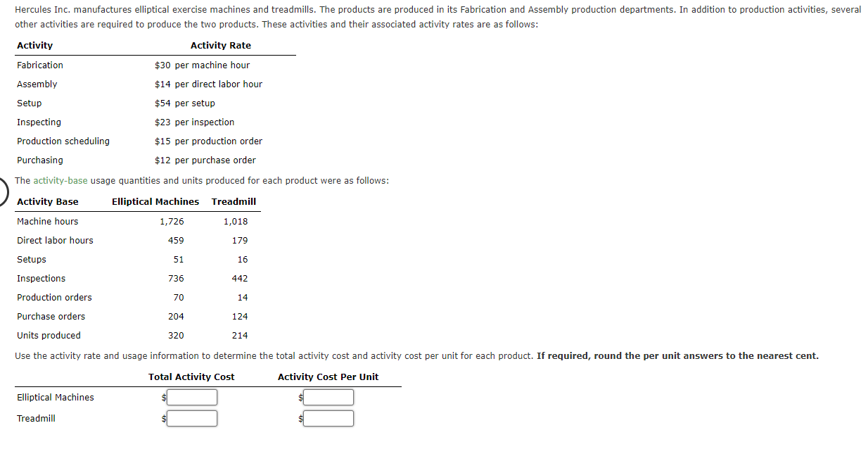The height and width of the screenshot is (461, 868).
Task: Click the Treadmill column header
Action: (x=234, y=201)
